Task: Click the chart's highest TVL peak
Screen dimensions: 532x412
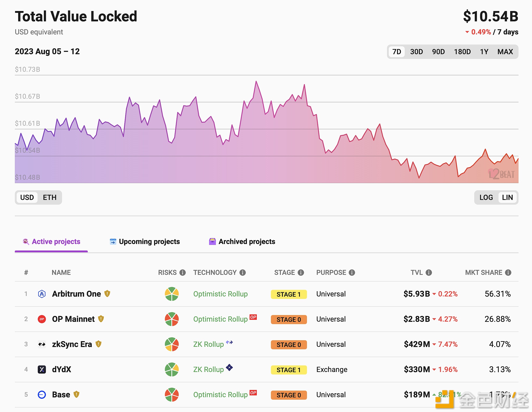Action: click(256, 81)
